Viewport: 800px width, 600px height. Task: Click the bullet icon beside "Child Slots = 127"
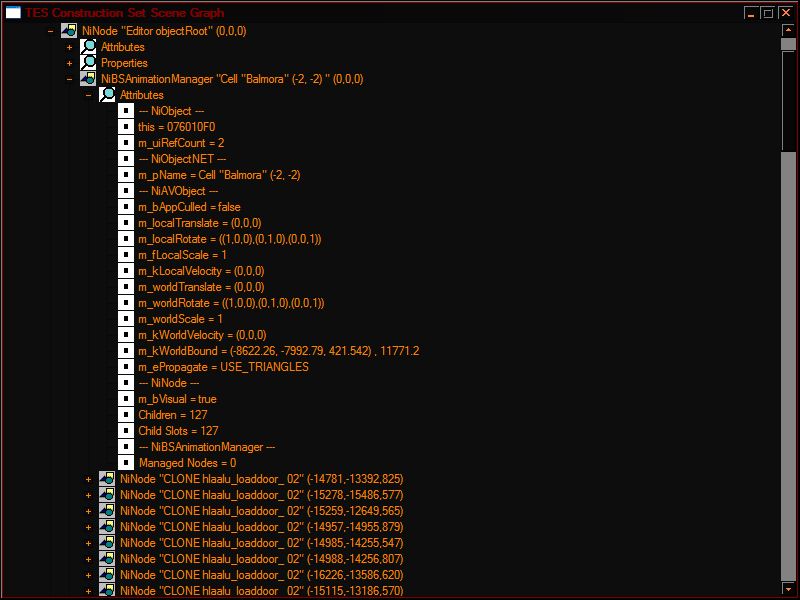coord(126,431)
